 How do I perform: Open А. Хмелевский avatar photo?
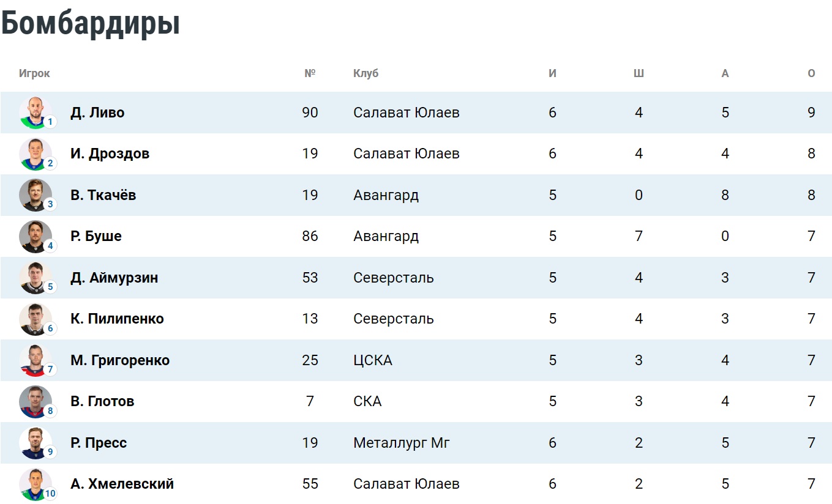point(36,484)
